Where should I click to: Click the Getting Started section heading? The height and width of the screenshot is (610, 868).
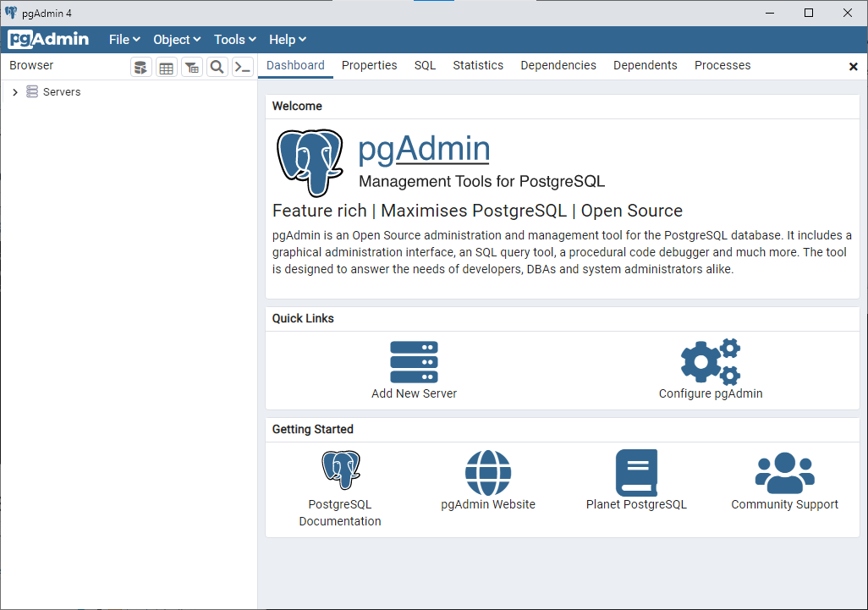(313, 429)
